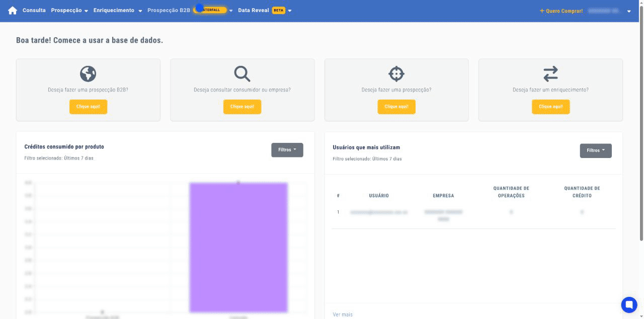Open Filtros dropdown for credits consumed chart

(x=287, y=150)
